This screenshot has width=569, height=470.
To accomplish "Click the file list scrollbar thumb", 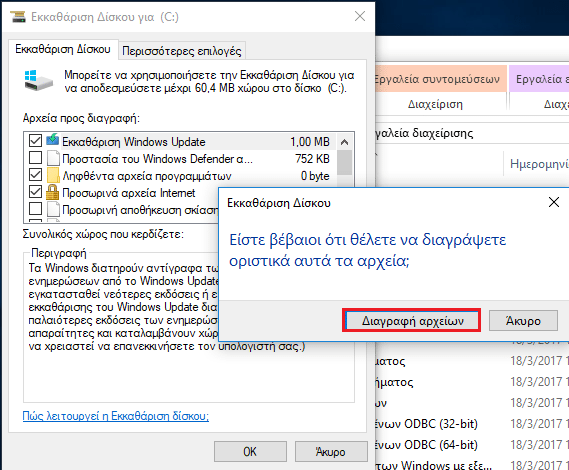I will [344, 163].
